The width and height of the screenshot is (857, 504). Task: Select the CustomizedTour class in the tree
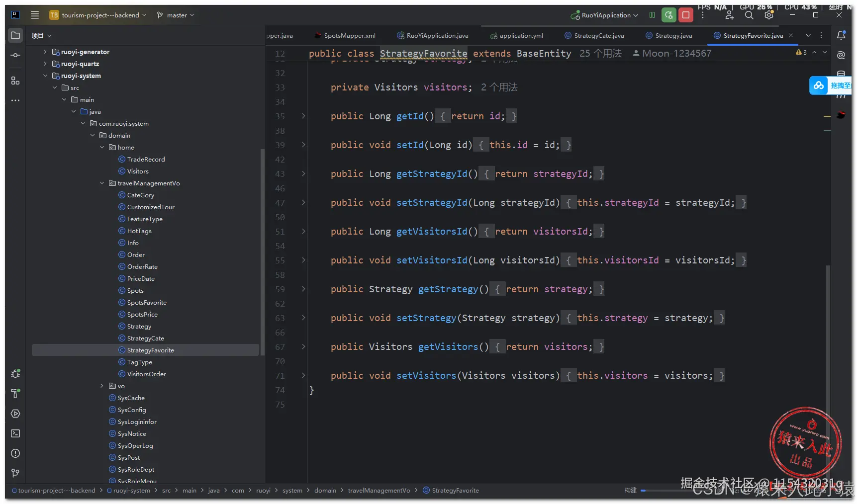point(146,207)
